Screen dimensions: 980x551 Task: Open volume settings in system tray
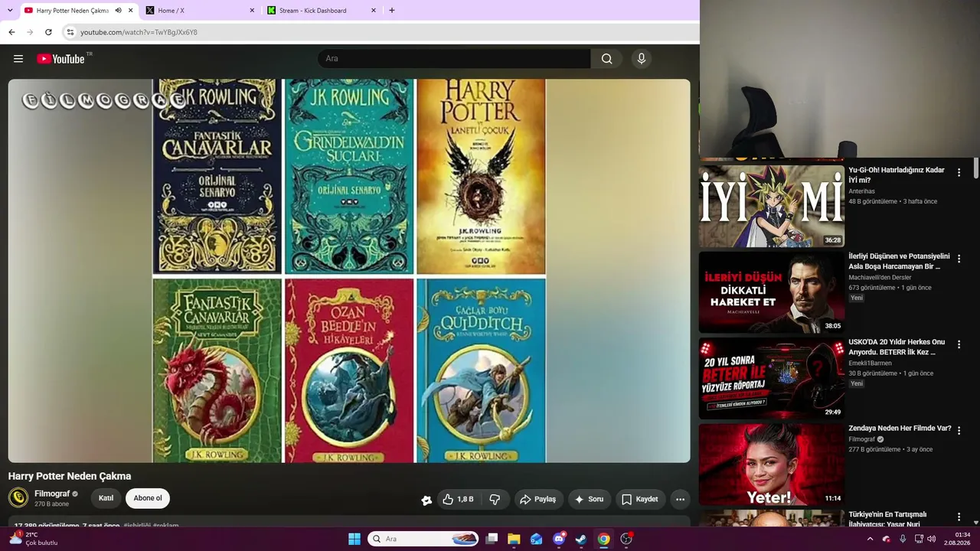click(x=932, y=539)
